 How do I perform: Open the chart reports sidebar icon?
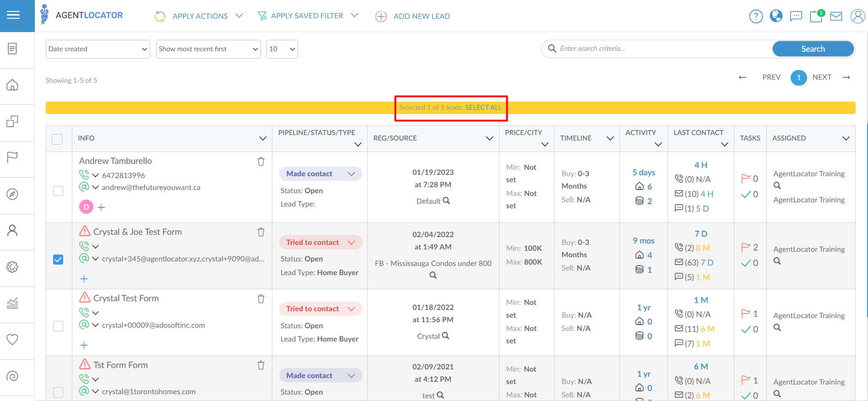click(13, 303)
